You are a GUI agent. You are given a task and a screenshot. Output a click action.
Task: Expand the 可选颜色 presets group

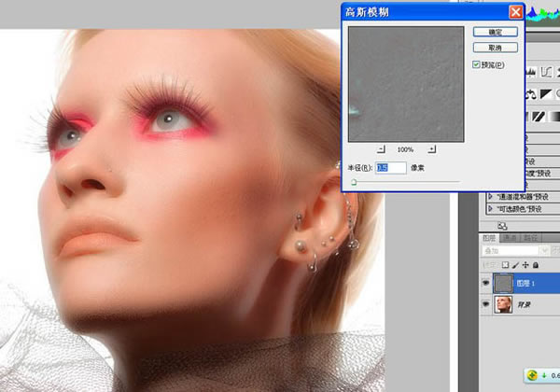(x=490, y=208)
